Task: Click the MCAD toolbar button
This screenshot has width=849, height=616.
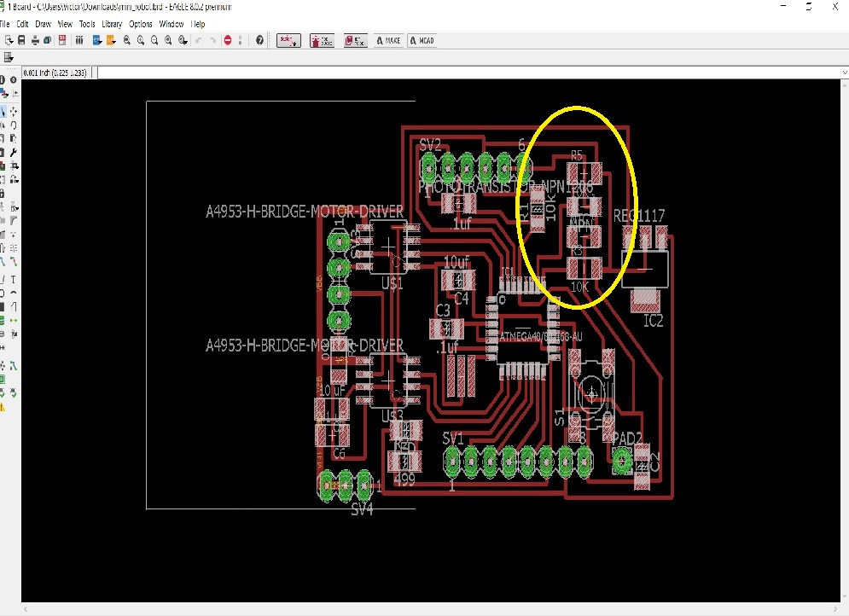Action: pyautogui.click(x=422, y=40)
